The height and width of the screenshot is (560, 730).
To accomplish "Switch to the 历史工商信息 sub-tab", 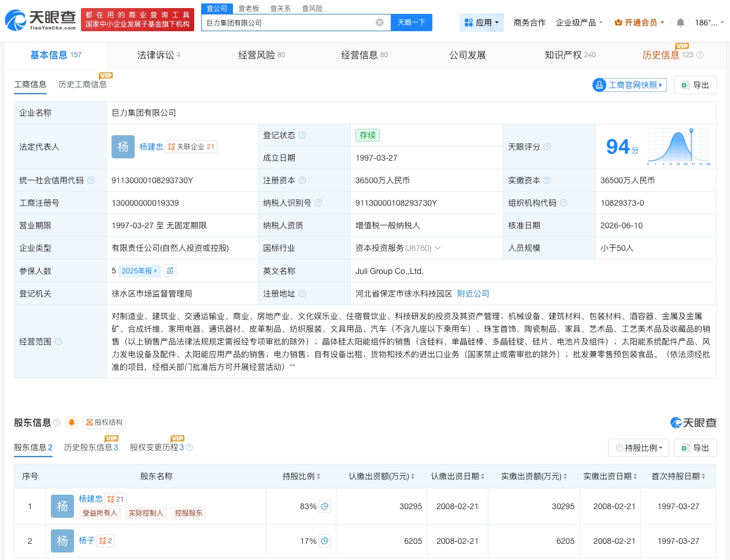I will (82, 84).
